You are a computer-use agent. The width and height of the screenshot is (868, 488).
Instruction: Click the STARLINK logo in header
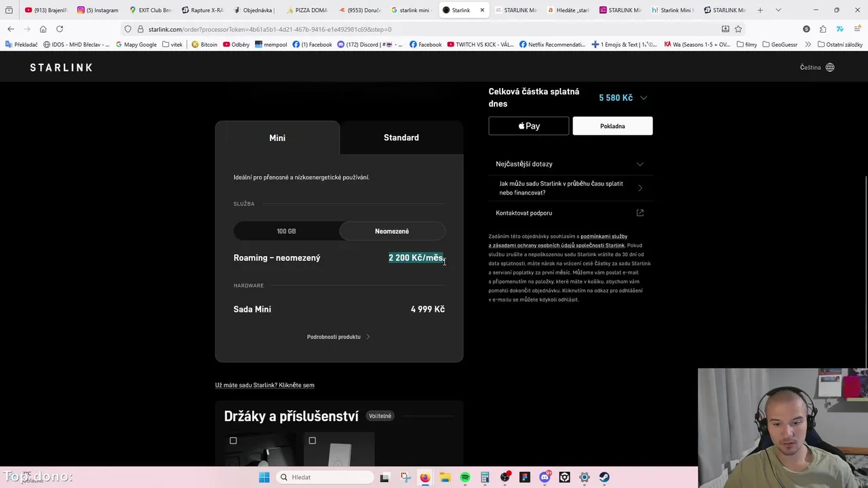click(x=61, y=68)
